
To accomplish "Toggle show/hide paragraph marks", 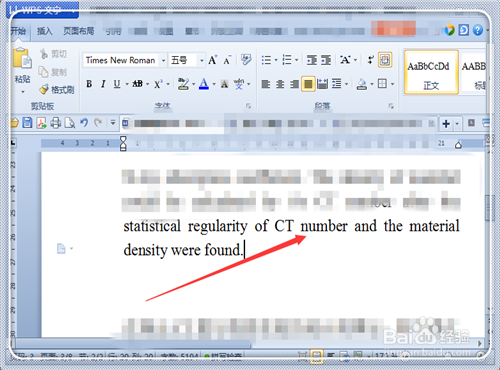I will click(x=370, y=60).
